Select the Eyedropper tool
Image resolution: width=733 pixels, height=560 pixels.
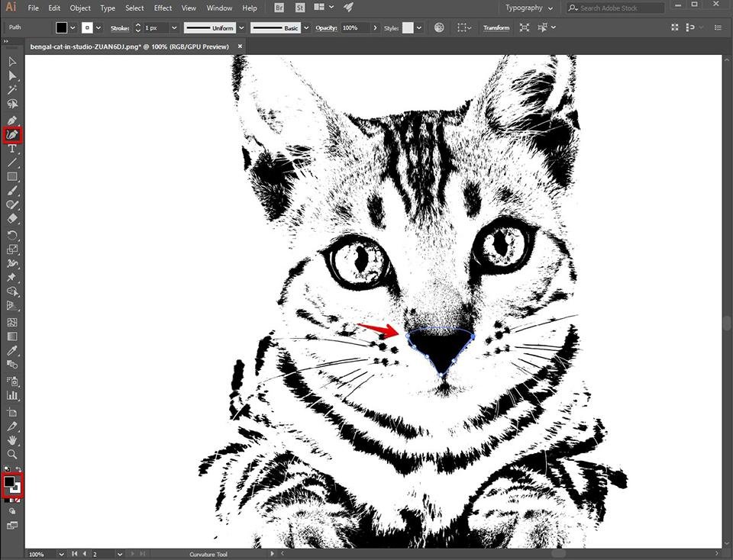tap(12, 350)
